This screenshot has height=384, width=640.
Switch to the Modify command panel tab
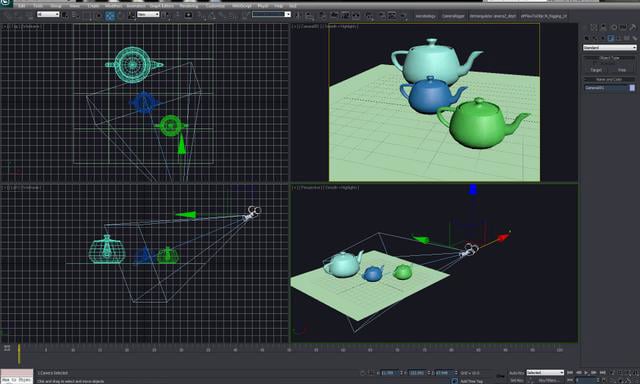(x=594, y=27)
